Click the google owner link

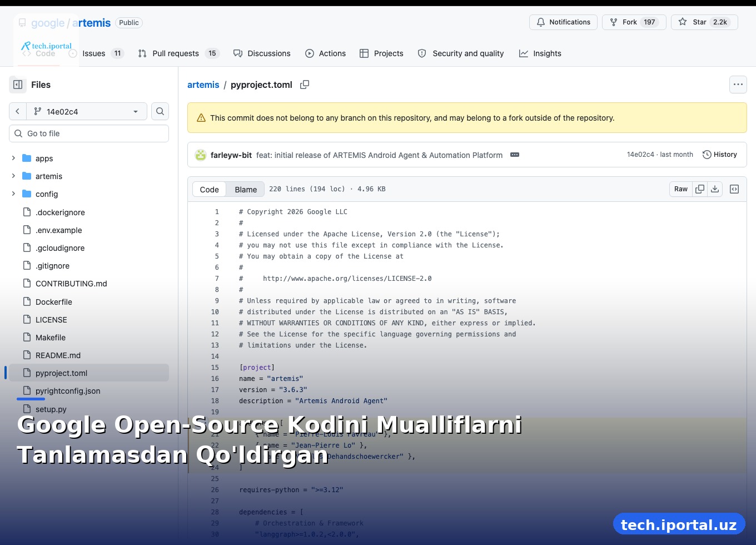point(48,23)
